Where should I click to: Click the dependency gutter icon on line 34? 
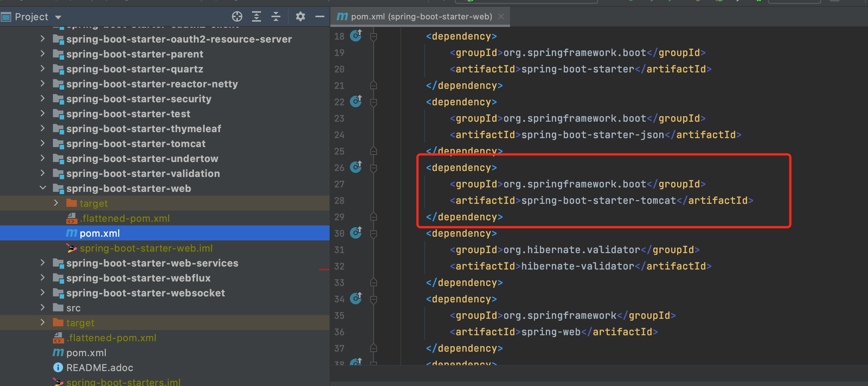(x=356, y=298)
